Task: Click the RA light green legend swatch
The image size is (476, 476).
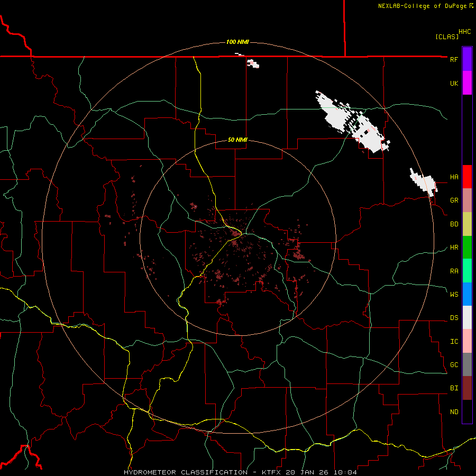Action: tap(467, 271)
